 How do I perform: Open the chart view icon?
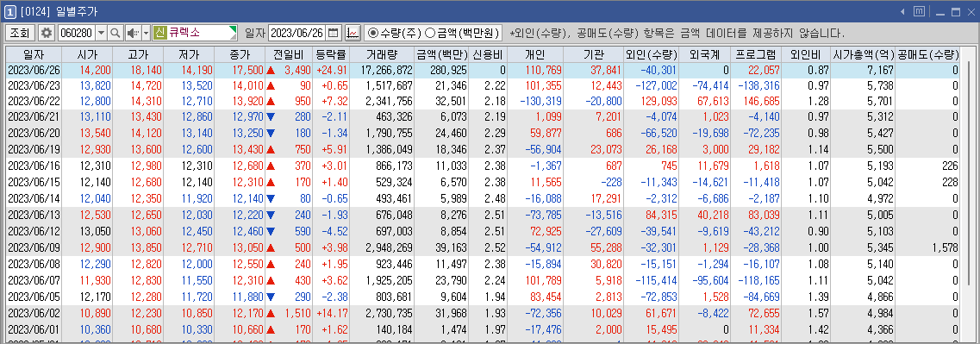pos(353,33)
